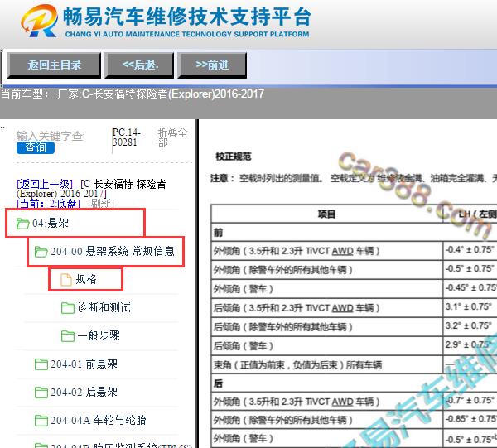
Task: Click the 校正规范 heading text
Action: [234, 157]
